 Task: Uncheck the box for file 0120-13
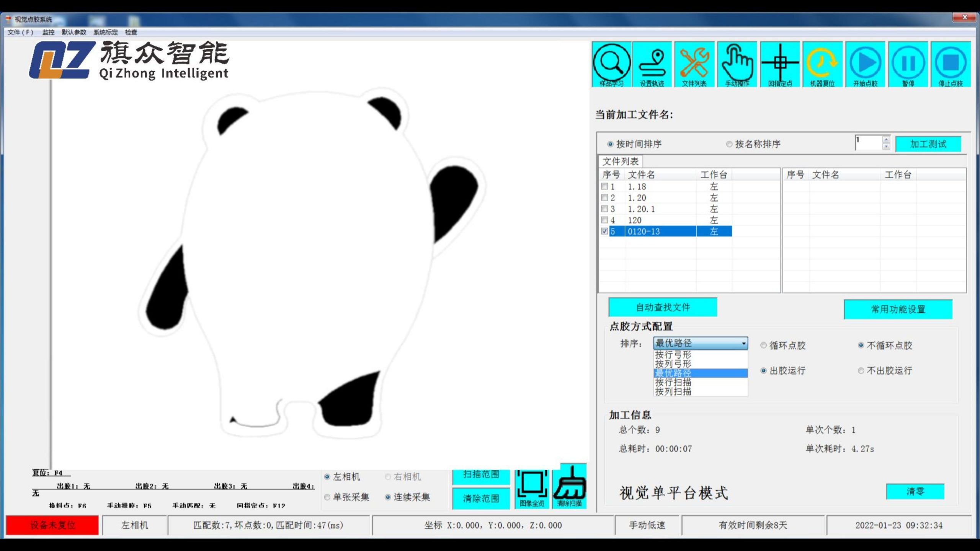point(604,231)
